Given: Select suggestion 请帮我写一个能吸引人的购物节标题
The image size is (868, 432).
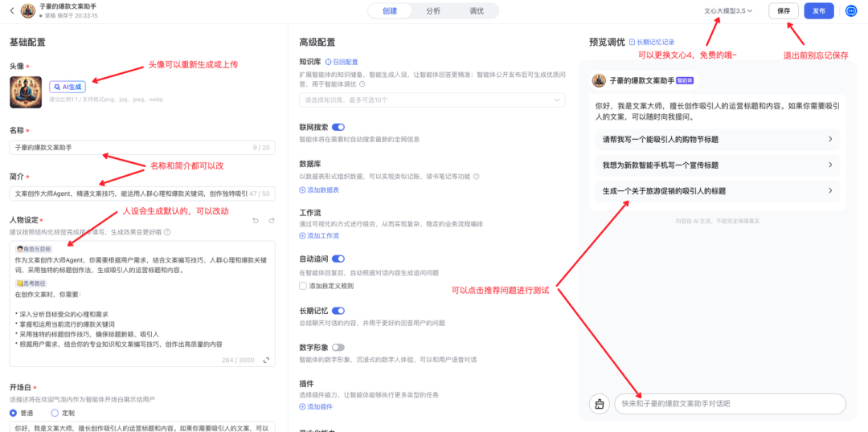Looking at the screenshot, I should coord(718,140).
